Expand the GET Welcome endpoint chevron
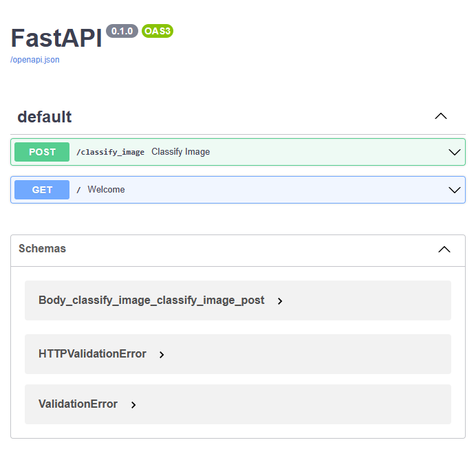Image resolution: width=476 pixels, height=449 pixels. 455,190
